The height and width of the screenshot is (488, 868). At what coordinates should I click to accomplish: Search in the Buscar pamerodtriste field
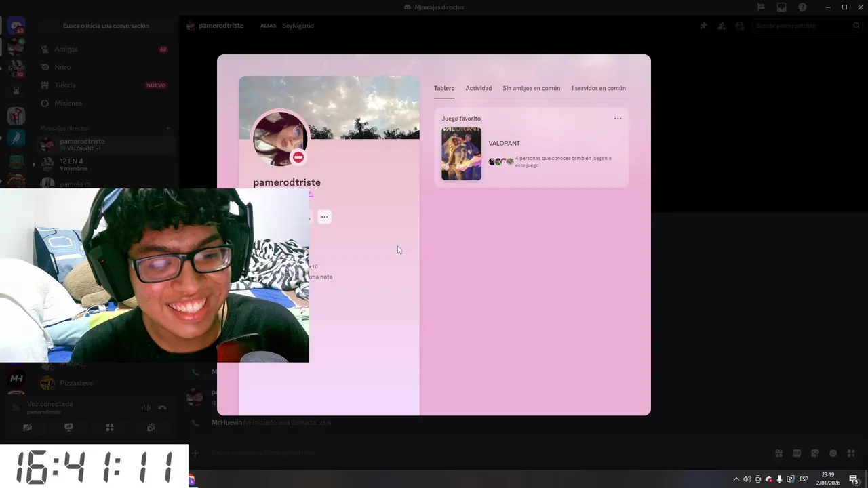click(x=807, y=26)
